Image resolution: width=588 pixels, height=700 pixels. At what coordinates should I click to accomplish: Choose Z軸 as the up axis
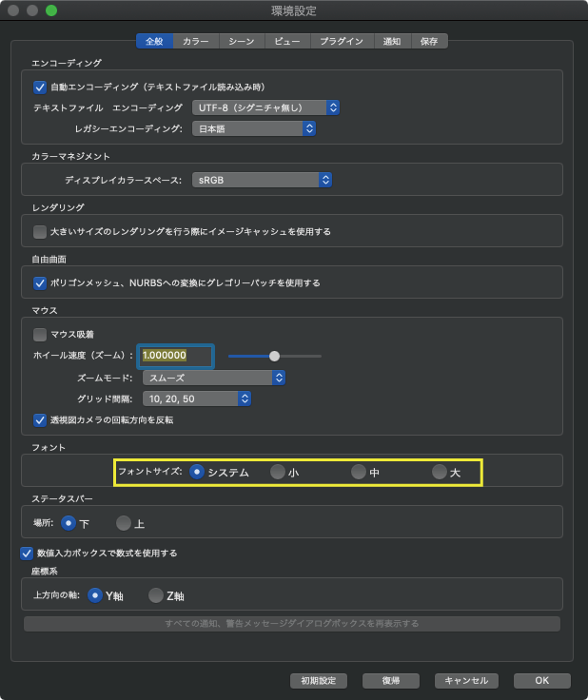click(x=156, y=595)
